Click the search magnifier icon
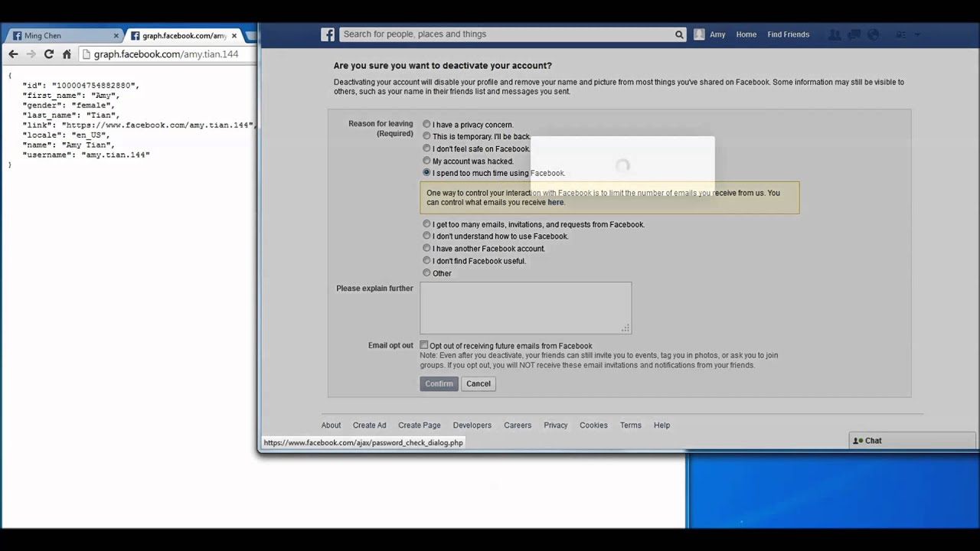This screenshot has width=980, height=551. coord(679,34)
